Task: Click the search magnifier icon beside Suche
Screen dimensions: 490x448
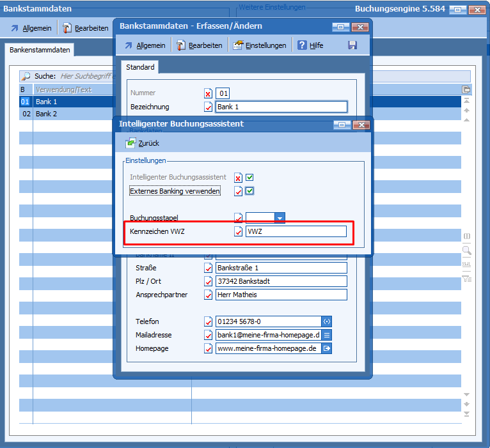Action: [26, 76]
